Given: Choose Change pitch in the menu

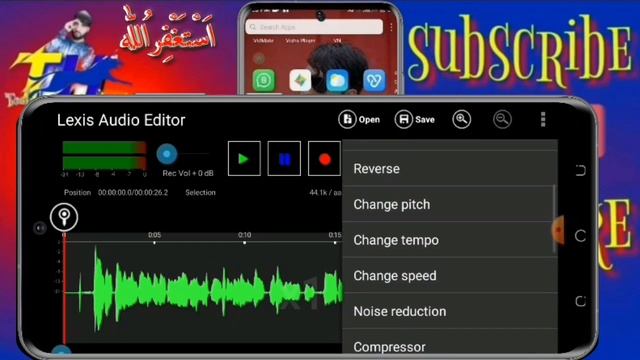Looking at the screenshot, I should [450, 204].
